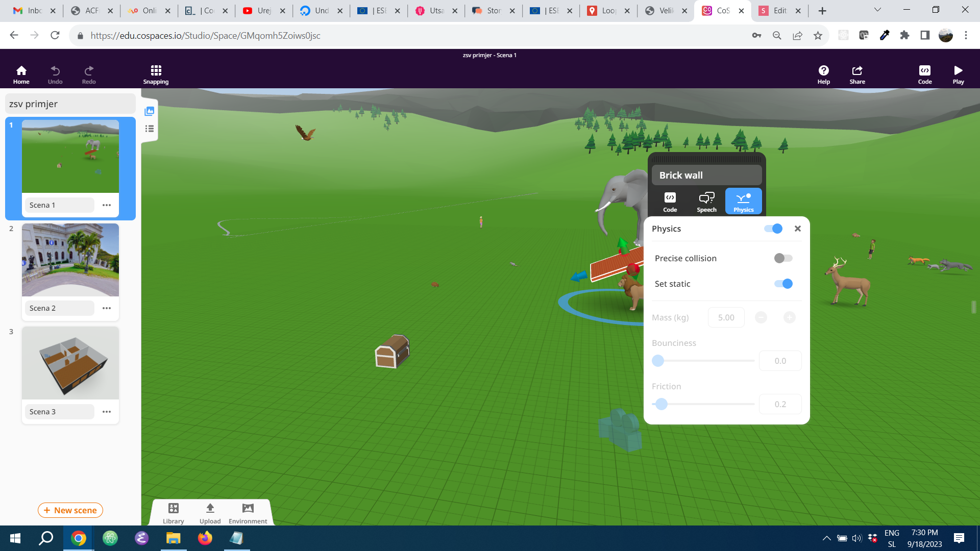Image resolution: width=980 pixels, height=551 pixels.
Task: Open Speech tab for Brick wall
Action: coord(706,202)
